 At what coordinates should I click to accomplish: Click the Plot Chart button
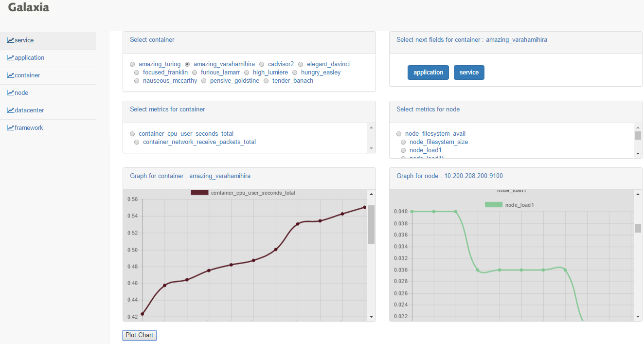(139, 335)
